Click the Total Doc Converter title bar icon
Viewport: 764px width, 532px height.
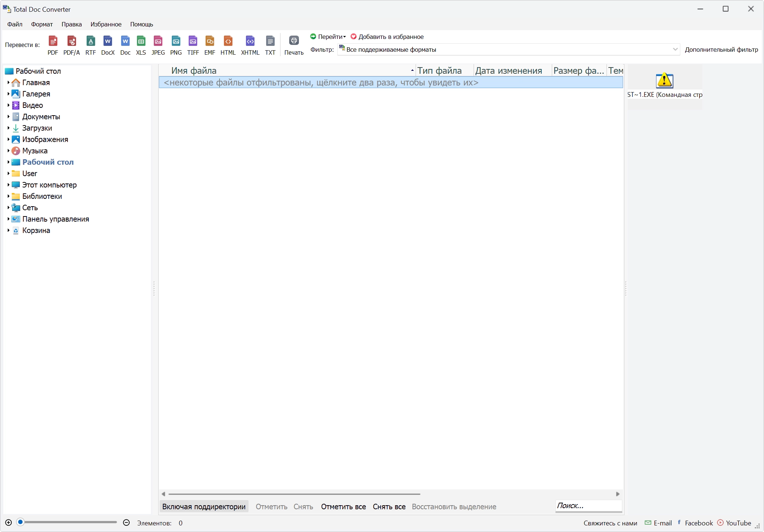click(x=7, y=9)
